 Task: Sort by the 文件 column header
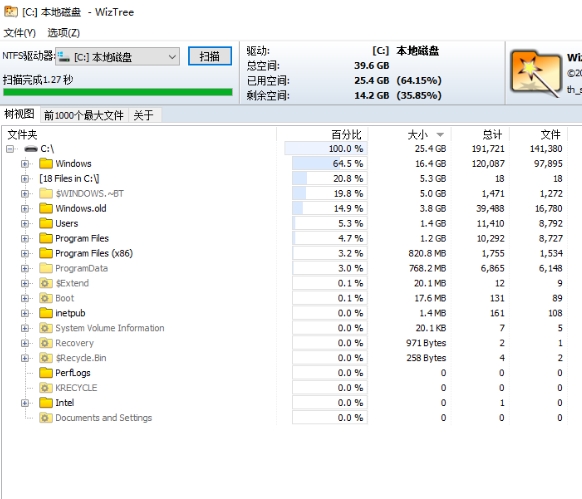pyautogui.click(x=539, y=134)
